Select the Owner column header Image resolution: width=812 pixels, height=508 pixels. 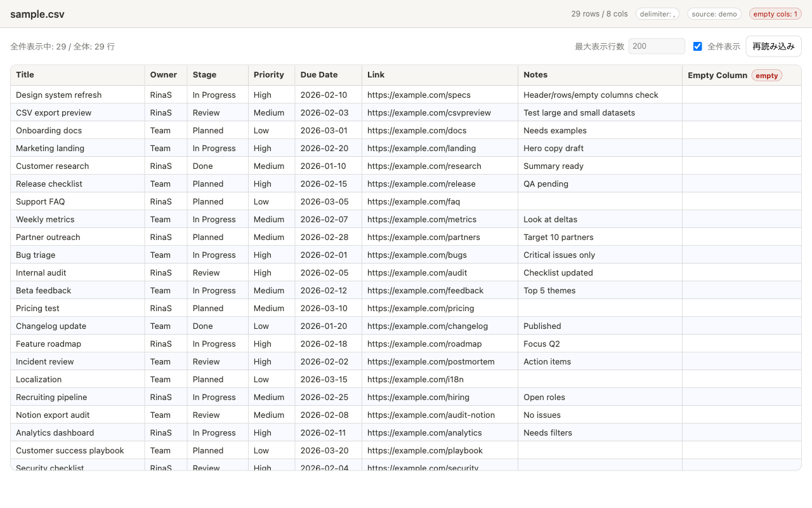pyautogui.click(x=163, y=75)
